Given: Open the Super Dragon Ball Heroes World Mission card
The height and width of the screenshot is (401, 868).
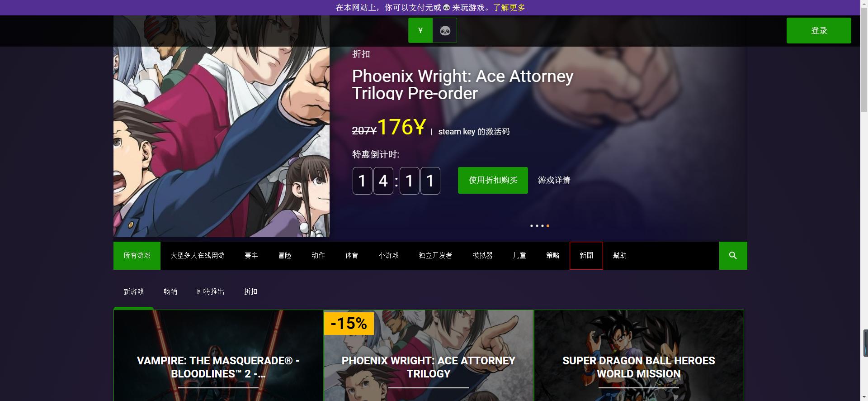Looking at the screenshot, I should tap(639, 355).
